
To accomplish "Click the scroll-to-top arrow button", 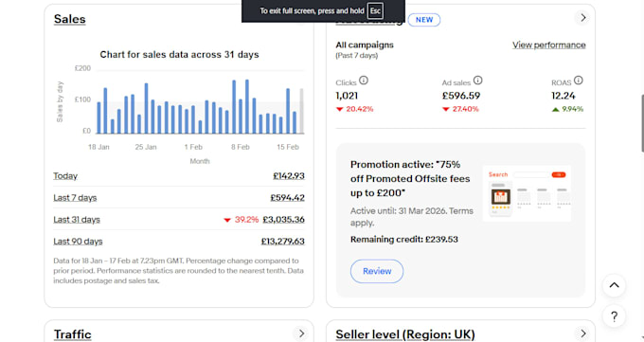I will (614, 285).
